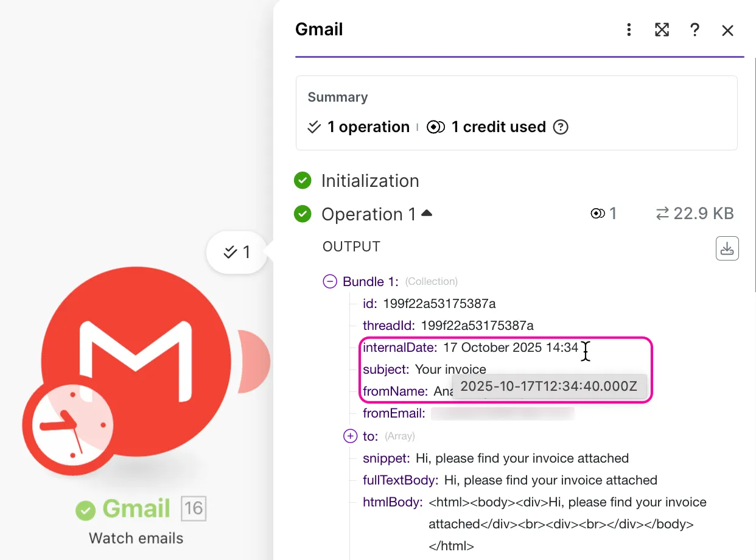
Task: Click the htmlBody value text
Action: pos(567,524)
